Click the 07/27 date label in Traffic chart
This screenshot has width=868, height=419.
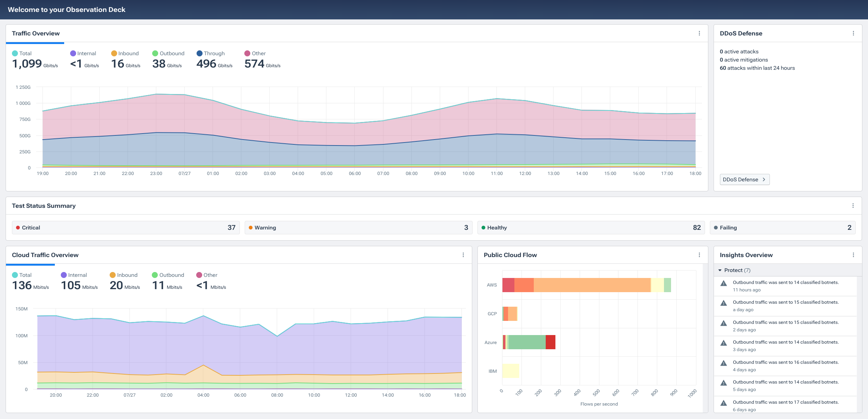184,173
